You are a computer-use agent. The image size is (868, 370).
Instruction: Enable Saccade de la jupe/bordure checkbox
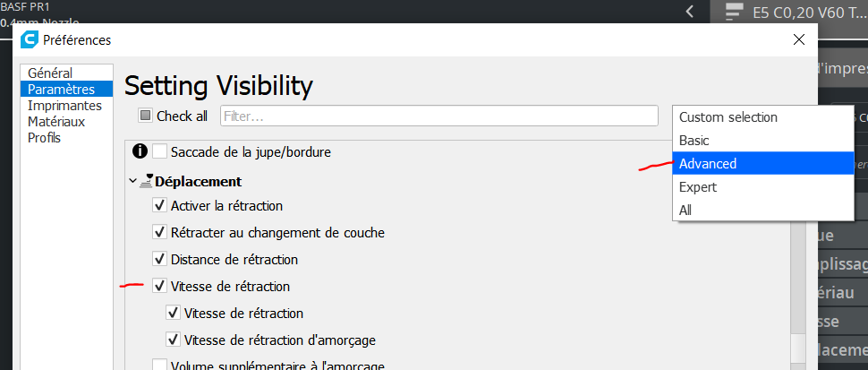pos(159,151)
